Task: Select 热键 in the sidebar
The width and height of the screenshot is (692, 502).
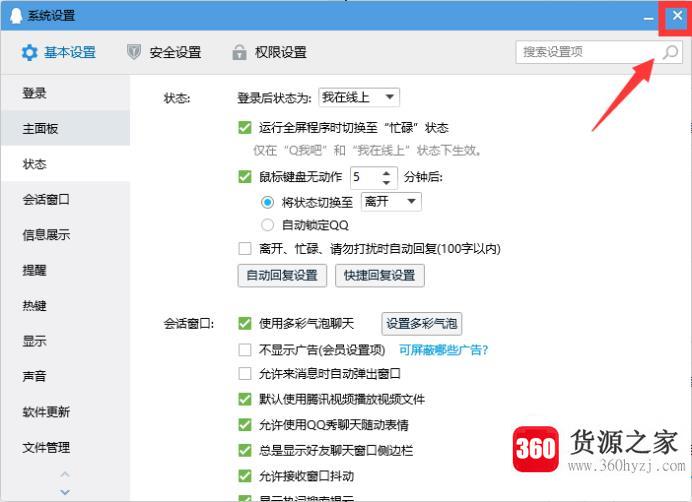Action: point(65,306)
